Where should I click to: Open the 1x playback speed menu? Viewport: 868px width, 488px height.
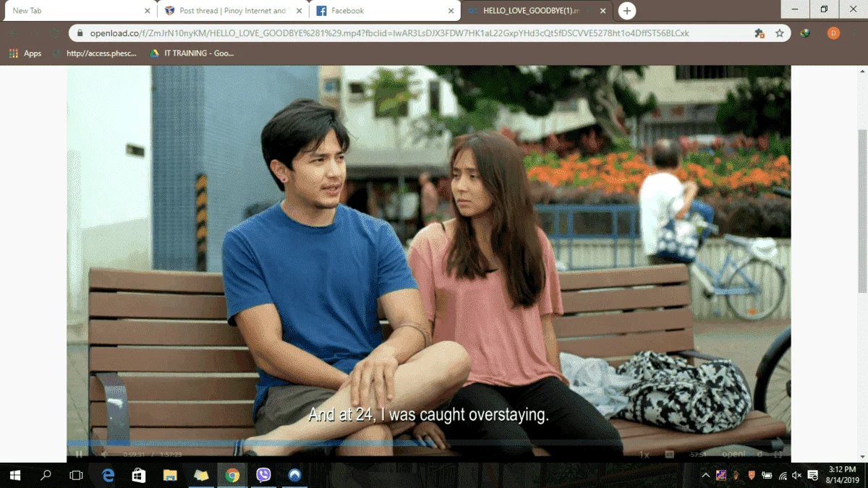point(644,454)
